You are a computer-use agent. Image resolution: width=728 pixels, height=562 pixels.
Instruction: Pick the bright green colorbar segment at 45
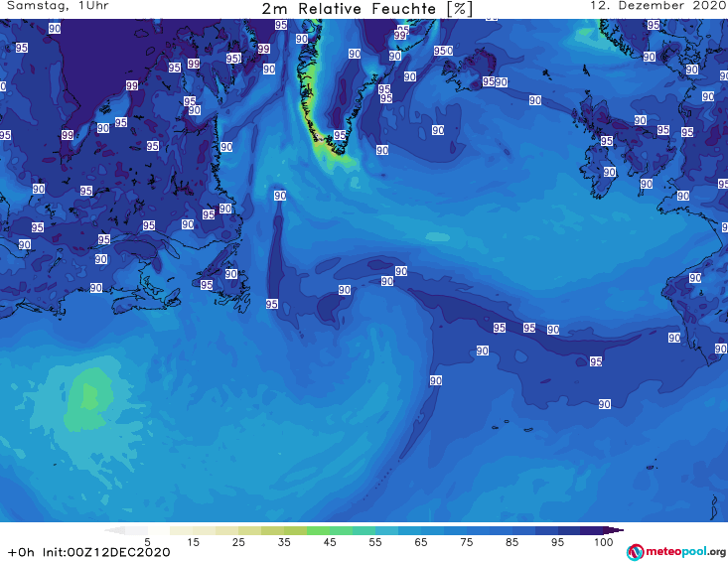tap(318, 530)
